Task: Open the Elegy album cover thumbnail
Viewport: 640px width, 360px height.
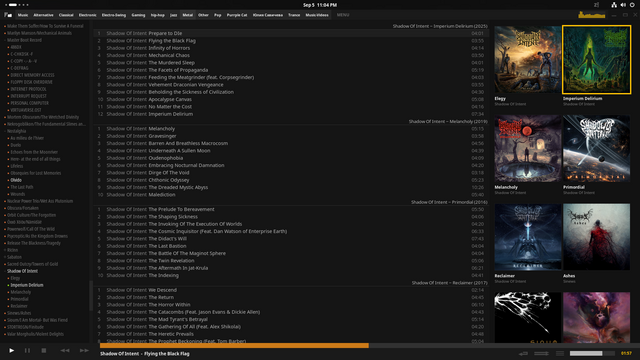Action: click(528, 60)
